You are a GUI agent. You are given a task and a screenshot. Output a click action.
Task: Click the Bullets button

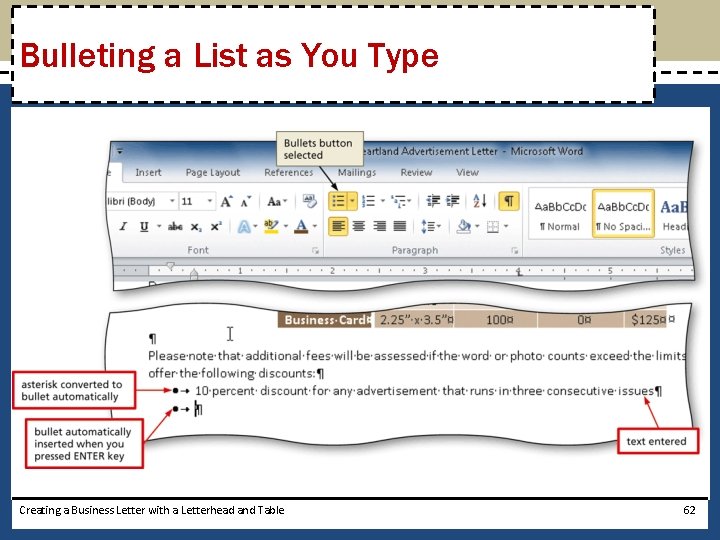click(338, 201)
